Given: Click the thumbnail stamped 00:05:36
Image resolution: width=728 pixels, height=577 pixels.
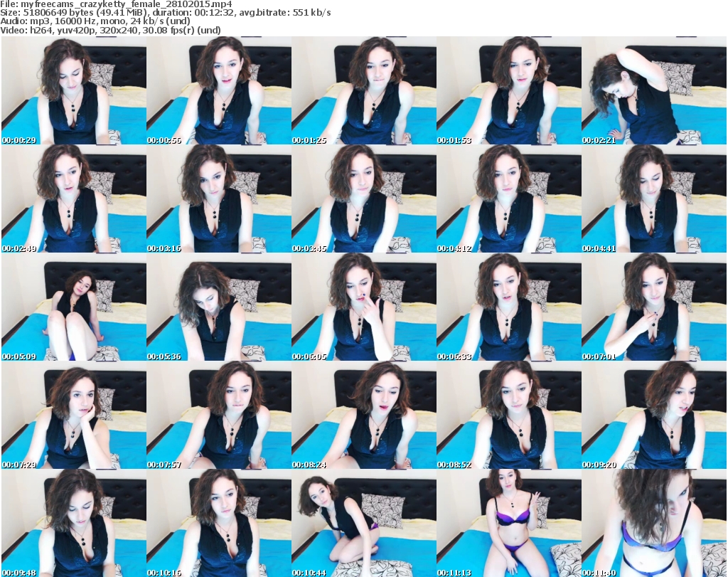Looking at the screenshot, I should (219, 307).
